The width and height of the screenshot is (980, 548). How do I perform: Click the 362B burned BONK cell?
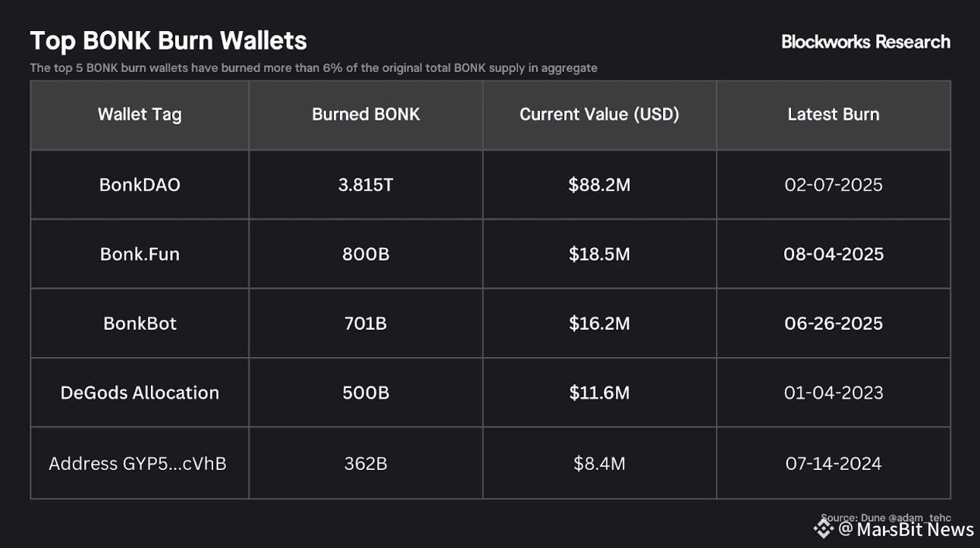(x=366, y=463)
